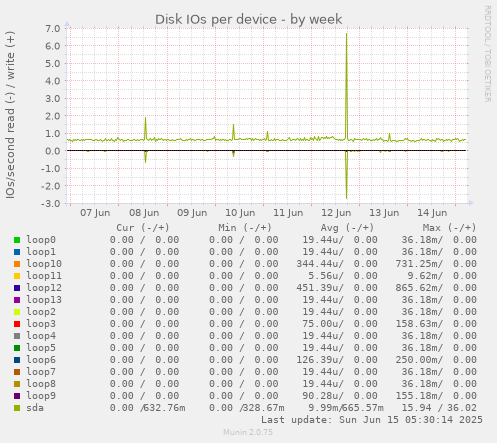Click the loop12 dark blue swatch

pyautogui.click(x=17, y=288)
